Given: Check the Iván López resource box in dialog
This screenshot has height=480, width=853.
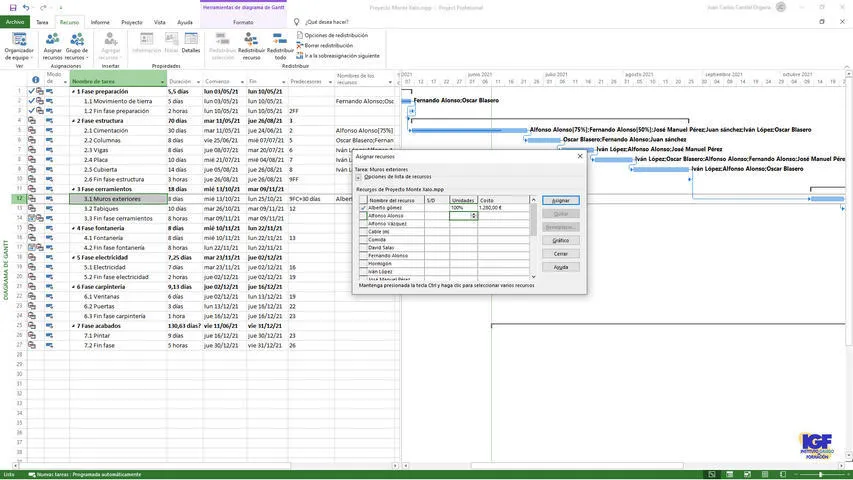Looking at the screenshot, I should click(x=363, y=272).
